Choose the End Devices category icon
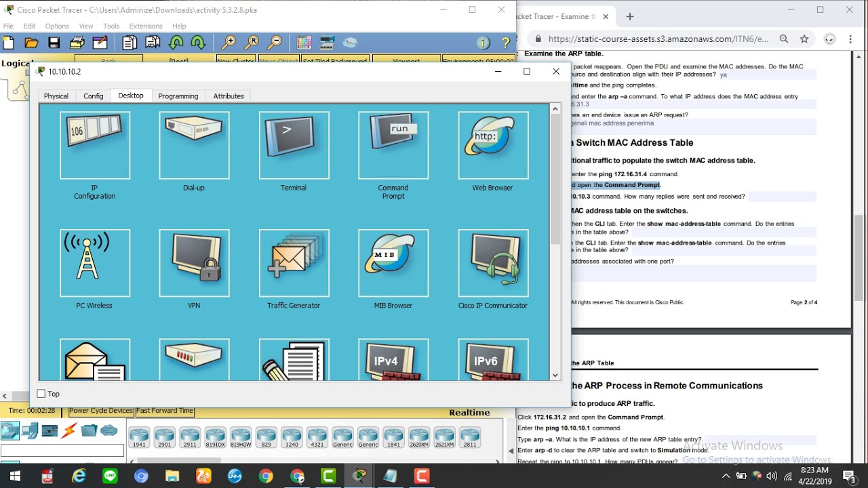Screen dimensions: 868x488 coord(30,430)
